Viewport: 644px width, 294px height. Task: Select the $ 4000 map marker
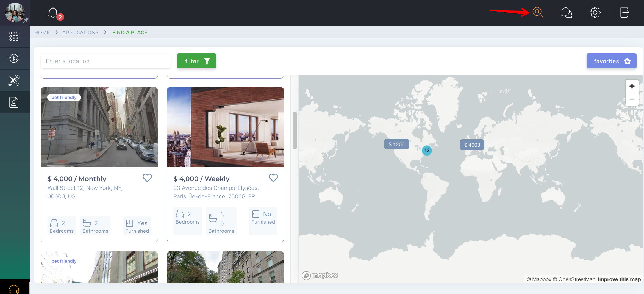click(472, 145)
